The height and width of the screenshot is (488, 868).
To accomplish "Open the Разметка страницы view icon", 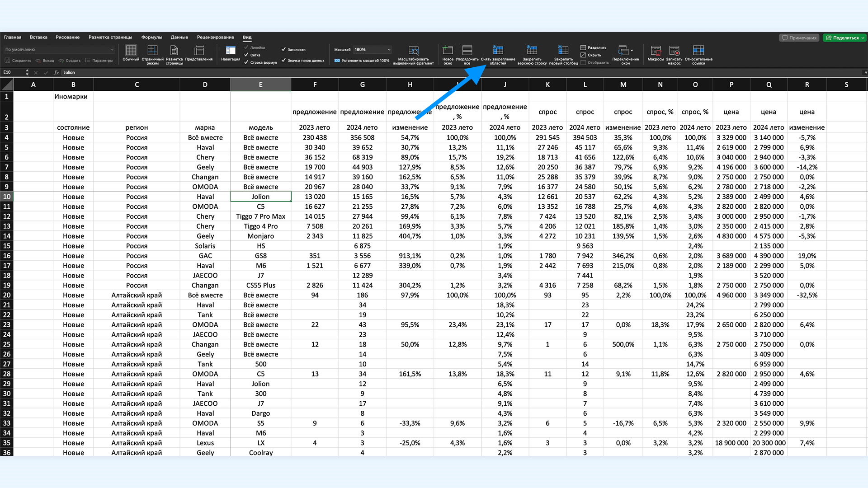I will click(x=174, y=50).
